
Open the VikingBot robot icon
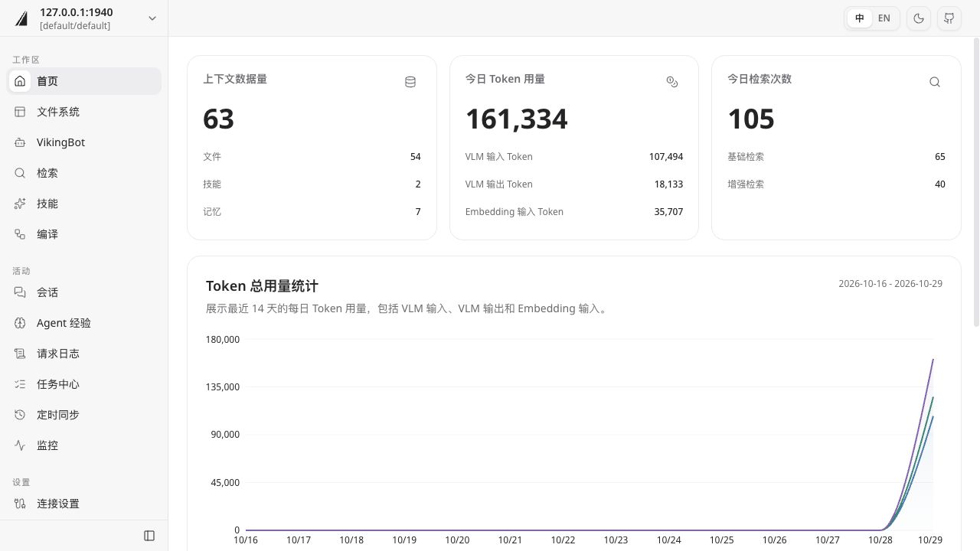click(20, 142)
